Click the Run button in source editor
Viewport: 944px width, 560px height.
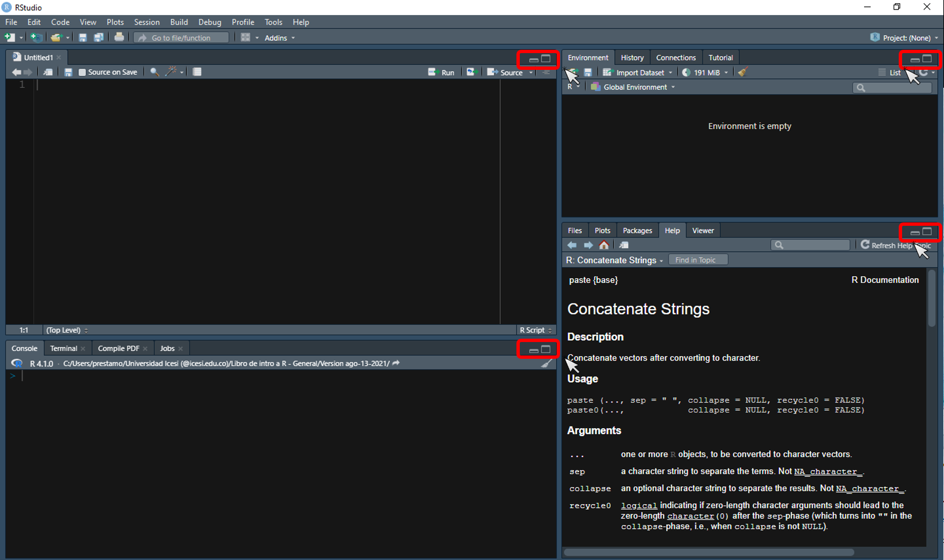(x=442, y=72)
